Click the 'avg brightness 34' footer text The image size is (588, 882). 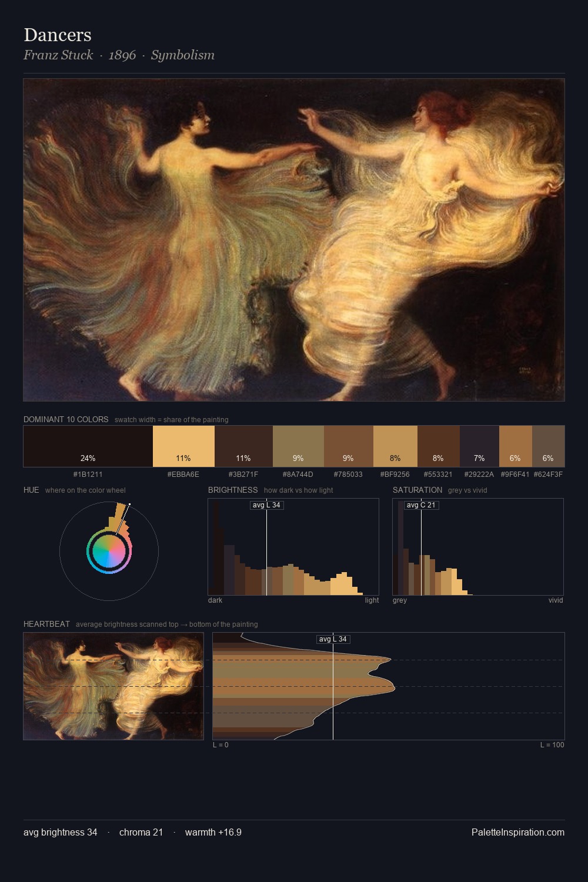[x=61, y=832]
